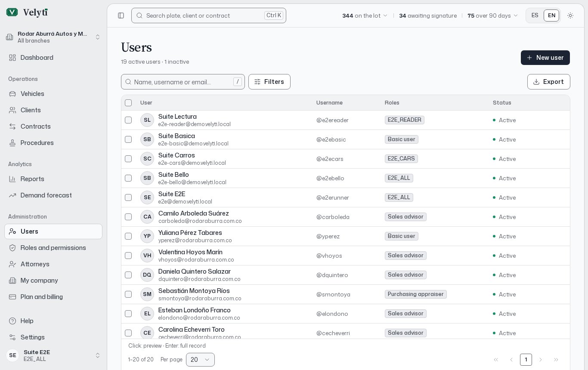Screen dimensions: 588x370
Task: Check the box for Camilo Arboleda Suárez
Action: point(128,217)
